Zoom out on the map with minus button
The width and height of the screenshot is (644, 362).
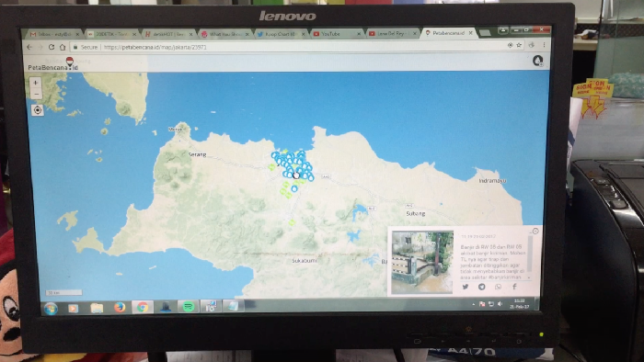coord(36,94)
